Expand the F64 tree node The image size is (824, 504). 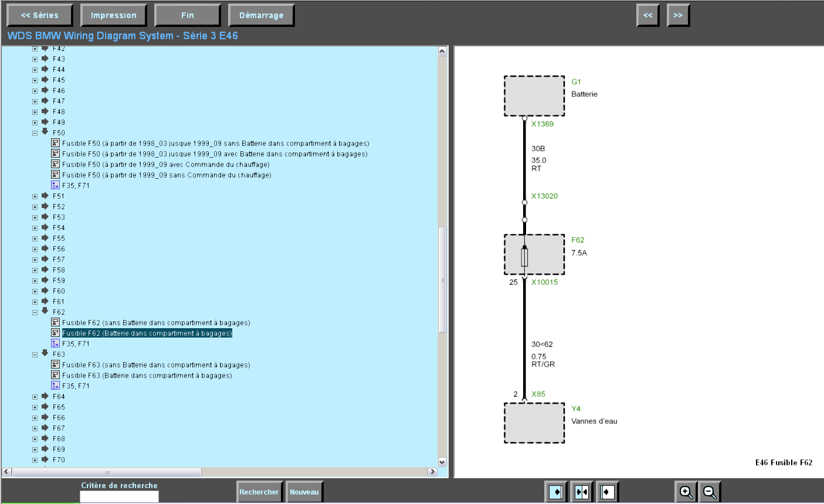pos(35,397)
